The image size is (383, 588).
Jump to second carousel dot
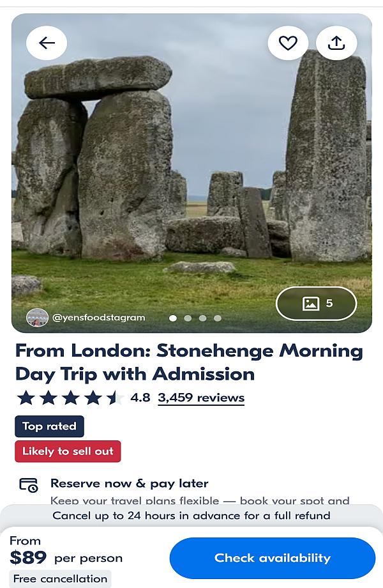[x=188, y=318]
